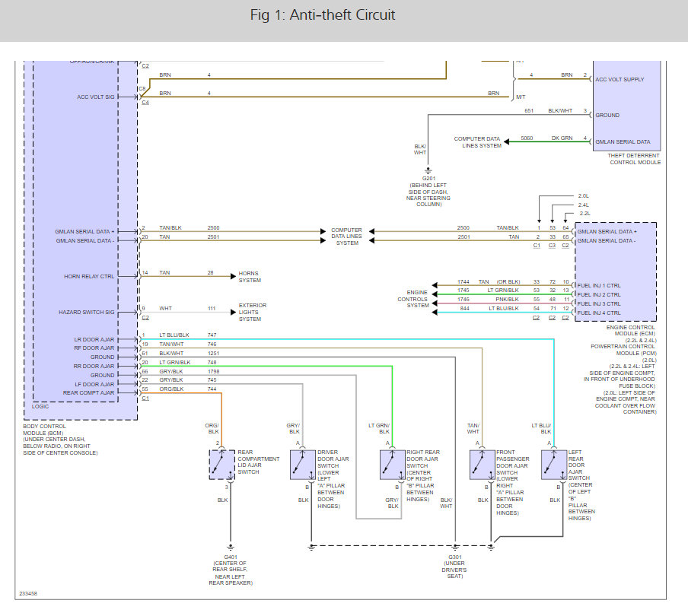688x616 pixels.
Task: Click the FUEL INJ 4 CTRL label
Action: click(x=599, y=313)
